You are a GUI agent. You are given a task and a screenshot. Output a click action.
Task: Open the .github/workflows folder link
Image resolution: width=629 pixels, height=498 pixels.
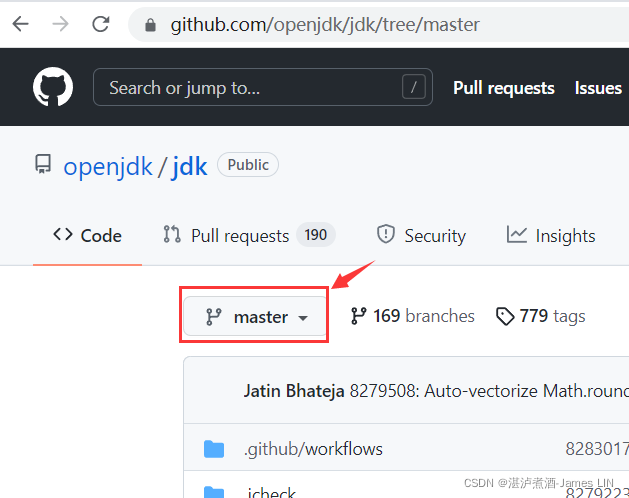[313, 449]
